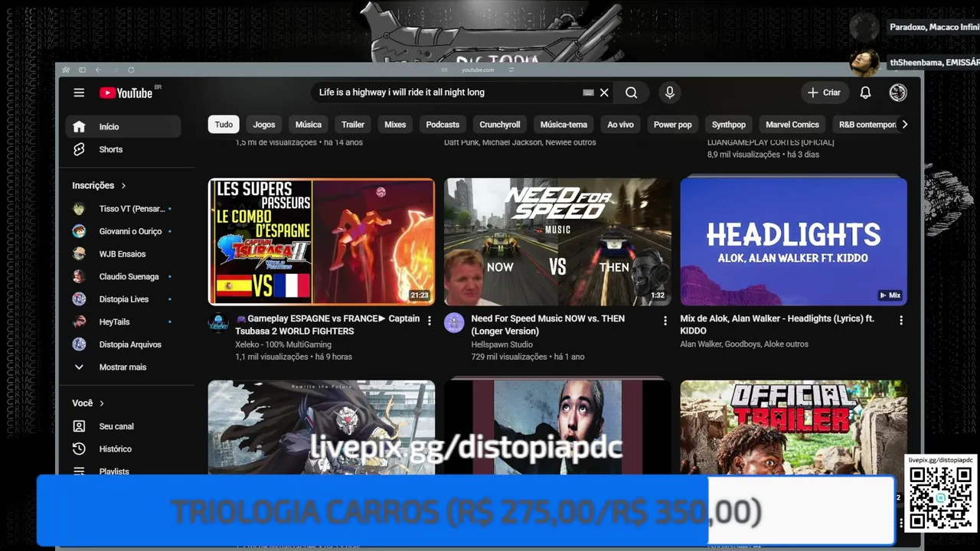Filter by the Ao vivo chip
The width and height of the screenshot is (980, 551).
point(620,125)
